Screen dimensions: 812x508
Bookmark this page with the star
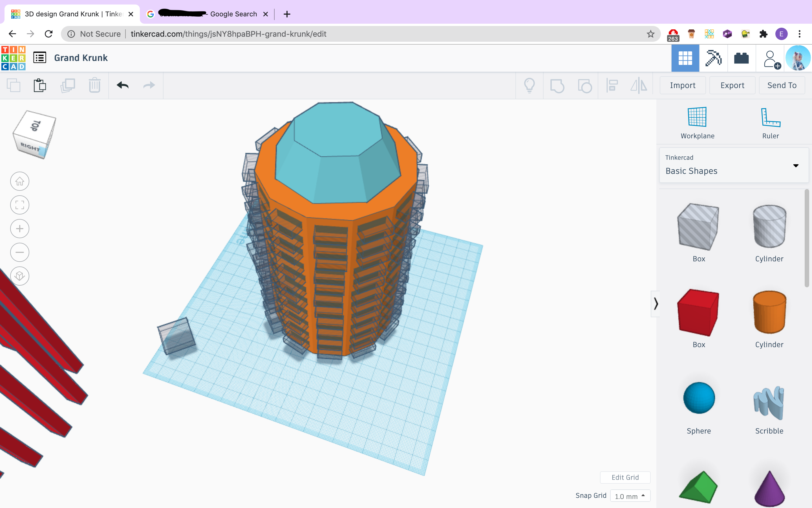tap(651, 34)
